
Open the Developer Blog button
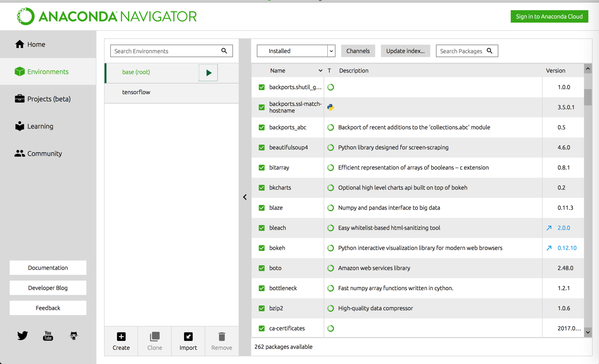(48, 288)
